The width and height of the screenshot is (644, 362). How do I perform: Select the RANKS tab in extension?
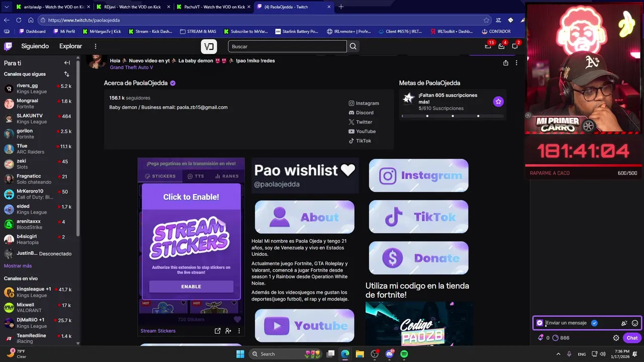click(227, 176)
